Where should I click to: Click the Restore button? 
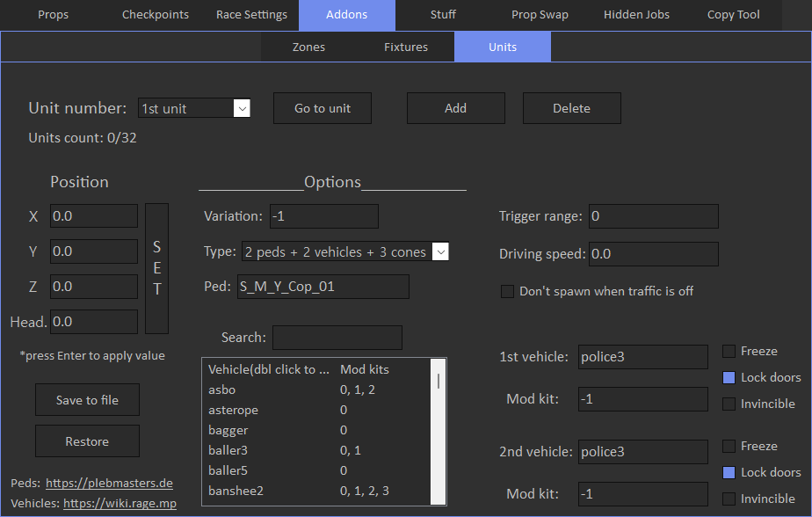[x=87, y=441]
